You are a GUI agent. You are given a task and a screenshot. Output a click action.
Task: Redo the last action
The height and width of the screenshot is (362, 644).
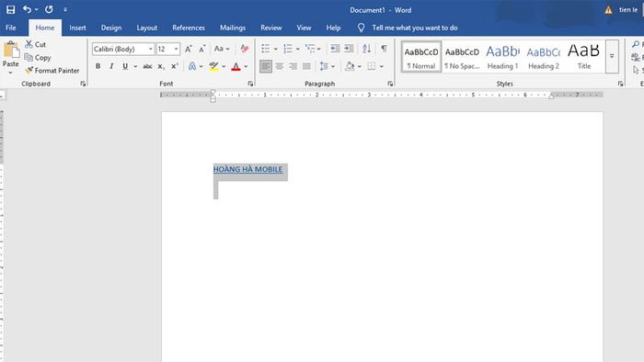tap(49, 9)
